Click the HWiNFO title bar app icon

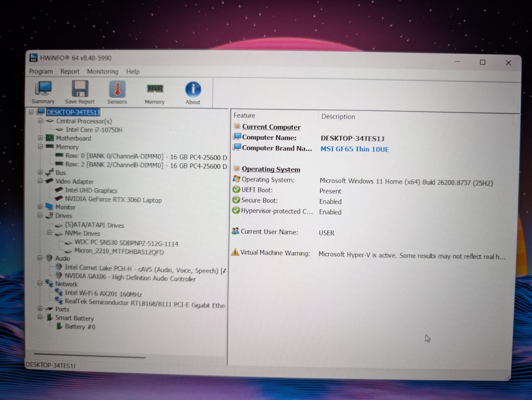[34, 58]
